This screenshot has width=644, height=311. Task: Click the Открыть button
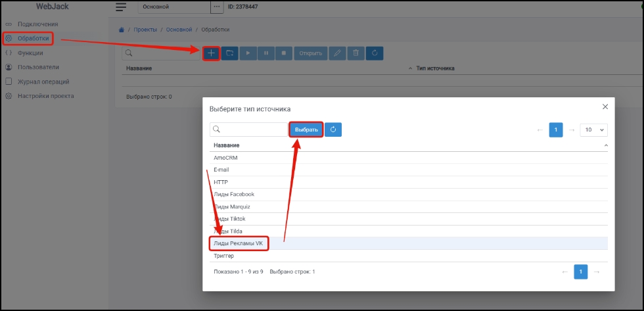click(310, 53)
